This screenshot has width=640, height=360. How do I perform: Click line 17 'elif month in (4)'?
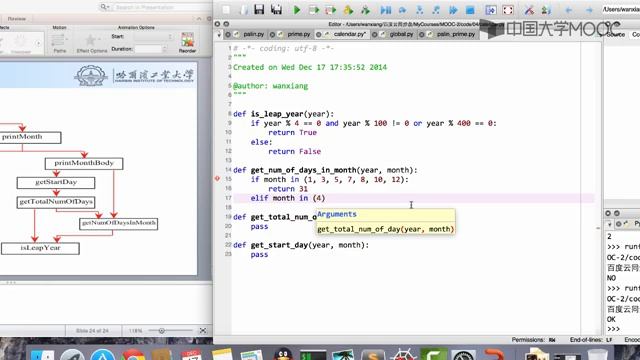(287, 198)
